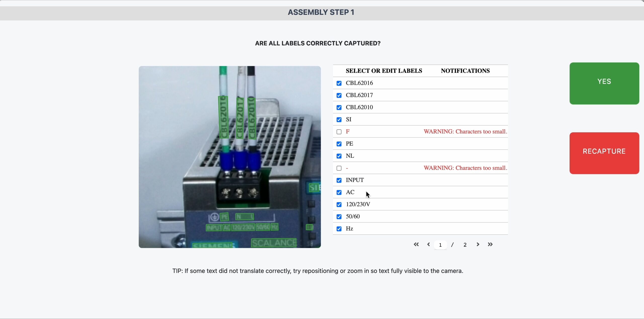Toggle the 120/230V label checkbox

339,205
